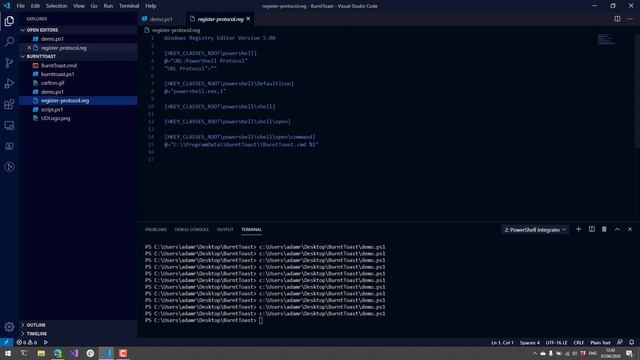640x360 pixels.
Task: Click the feedback icon in status bar
Action: (x=620, y=342)
